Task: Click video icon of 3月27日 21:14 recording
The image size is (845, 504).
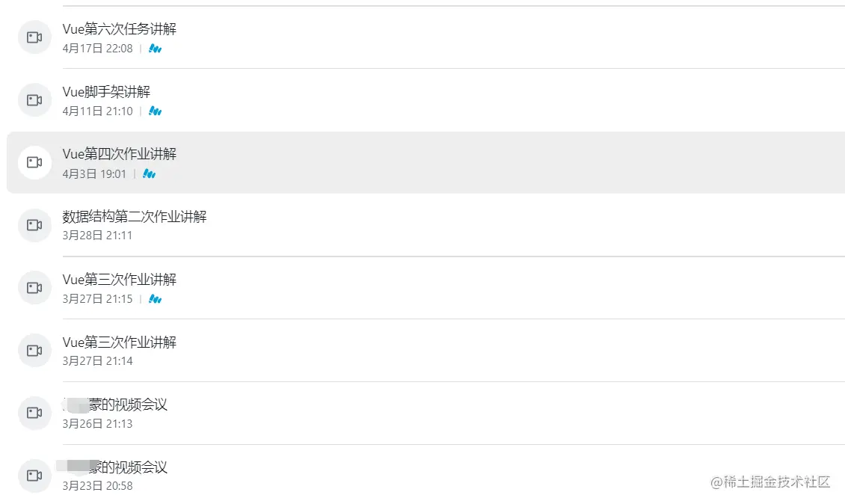Action: [x=34, y=351]
